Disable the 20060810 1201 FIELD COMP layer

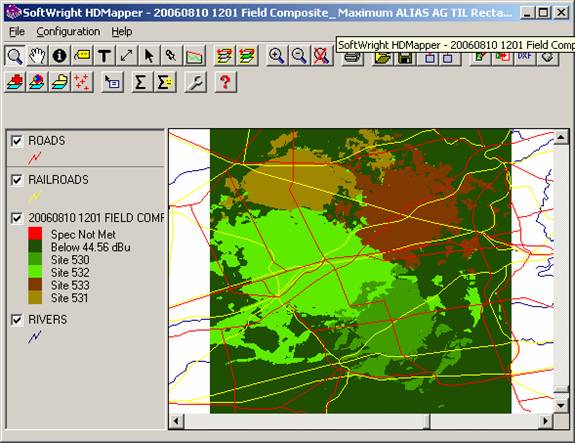coord(17,218)
